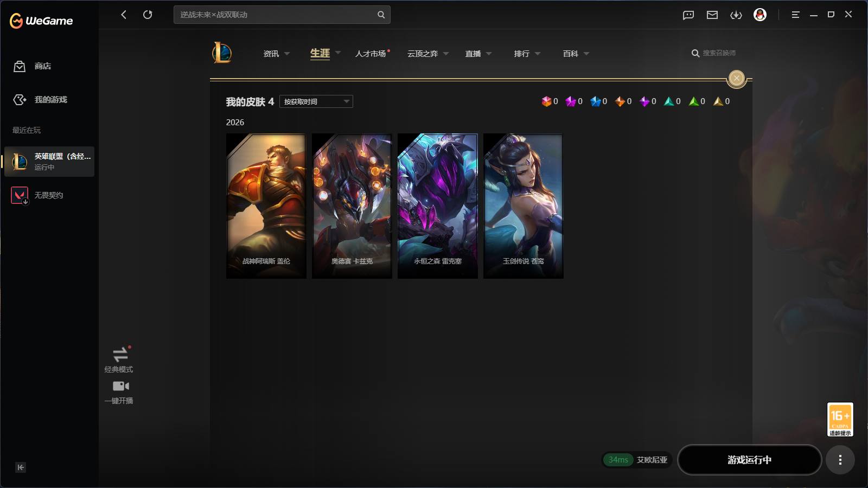Expand the 生涯 dropdown arrow
The height and width of the screenshot is (488, 868).
coord(338,53)
